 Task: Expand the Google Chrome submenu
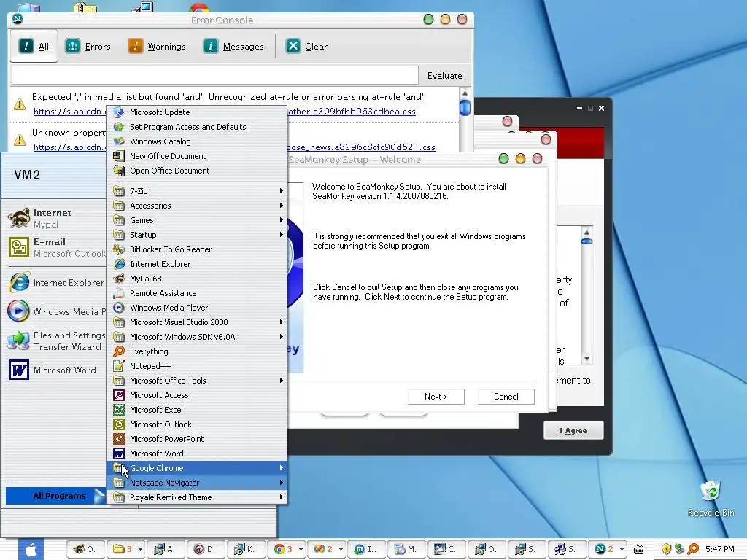(197, 468)
